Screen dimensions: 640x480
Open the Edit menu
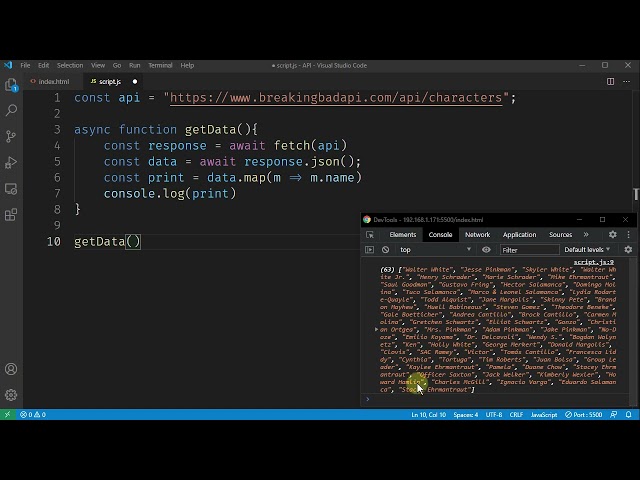(x=43, y=65)
